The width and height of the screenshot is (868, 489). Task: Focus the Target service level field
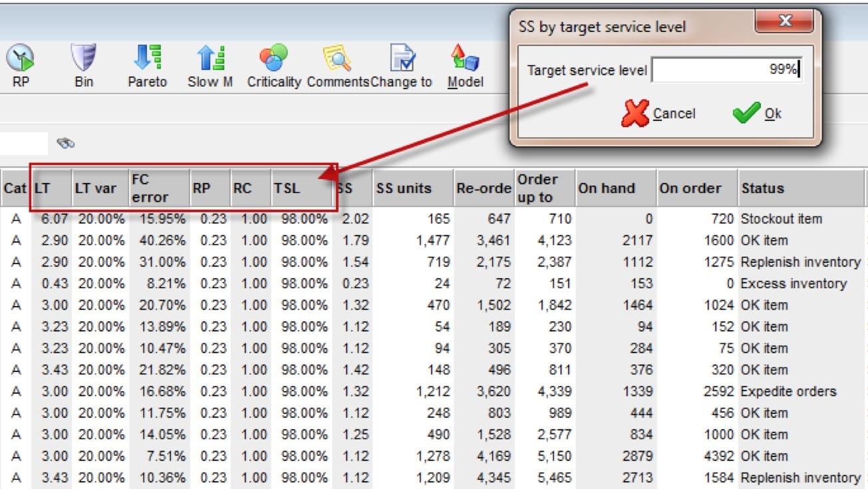pyautogui.click(x=726, y=70)
